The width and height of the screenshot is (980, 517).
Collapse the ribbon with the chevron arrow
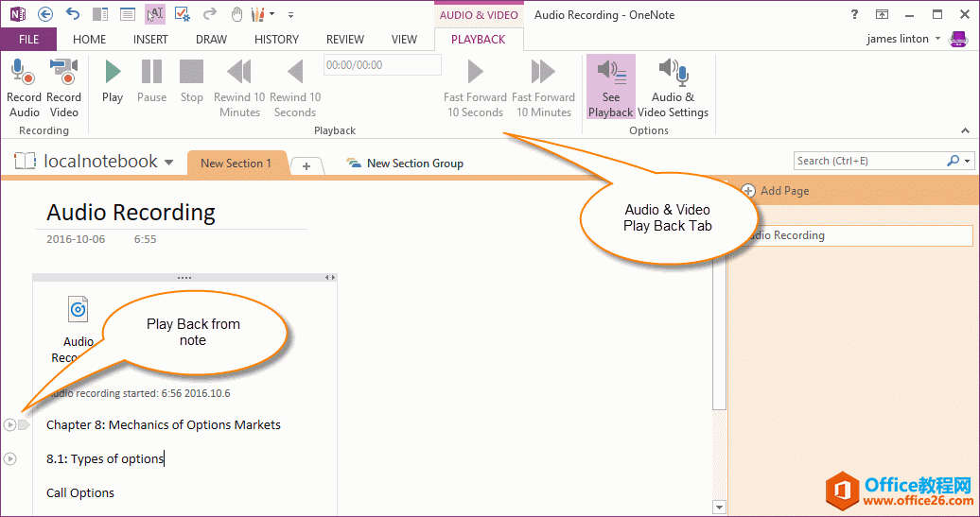coord(966,130)
